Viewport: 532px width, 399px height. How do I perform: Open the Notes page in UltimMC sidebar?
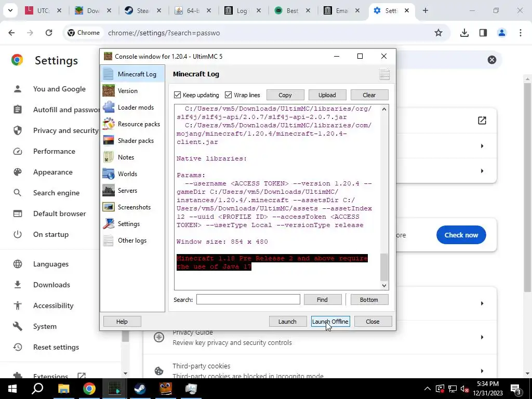point(132,157)
